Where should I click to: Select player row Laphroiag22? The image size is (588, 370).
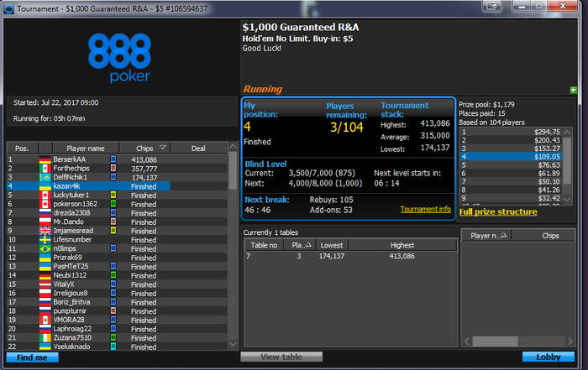(117, 329)
